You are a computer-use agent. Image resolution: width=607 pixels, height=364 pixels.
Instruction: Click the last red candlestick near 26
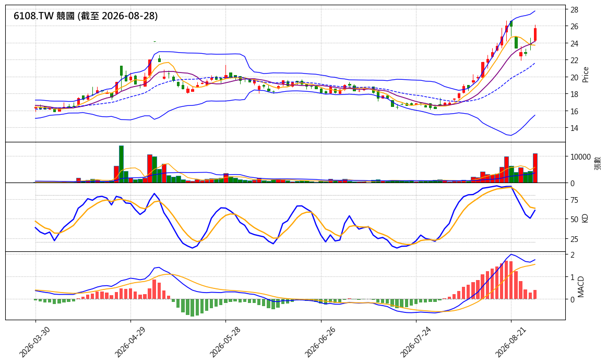point(535,34)
